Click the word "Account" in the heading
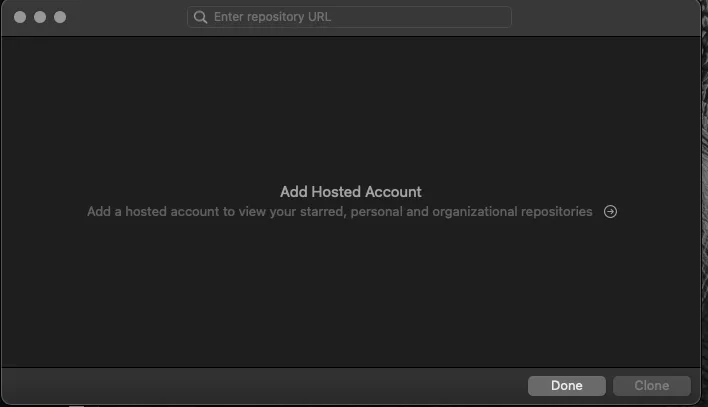This screenshot has height=407, width=708. coord(393,192)
